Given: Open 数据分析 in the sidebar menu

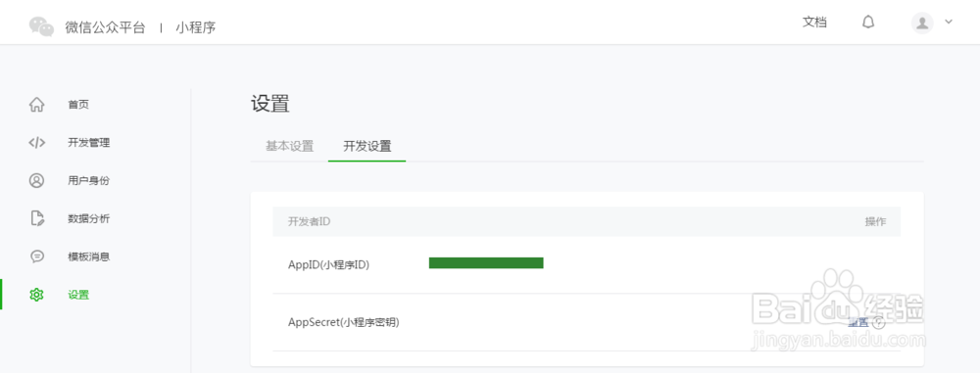Looking at the screenshot, I should point(89,218).
